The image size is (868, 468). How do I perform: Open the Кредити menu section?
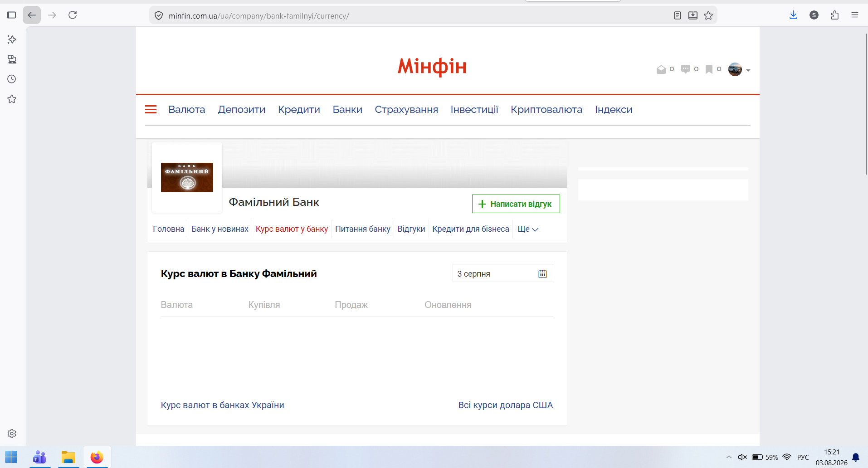[x=299, y=109]
